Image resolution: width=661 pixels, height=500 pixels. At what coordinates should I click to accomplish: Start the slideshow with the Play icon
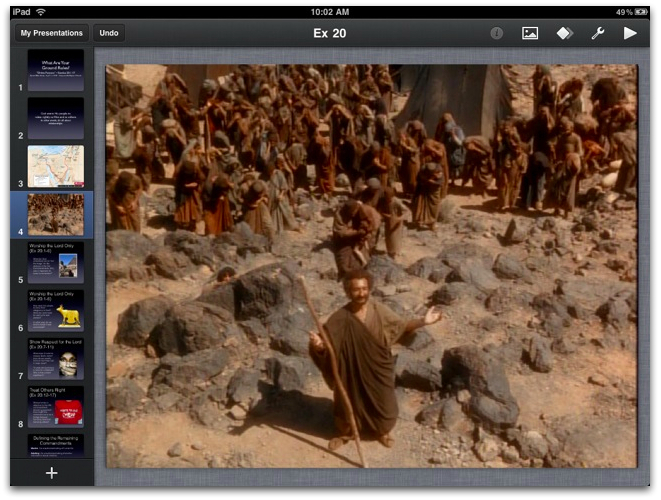coord(630,33)
